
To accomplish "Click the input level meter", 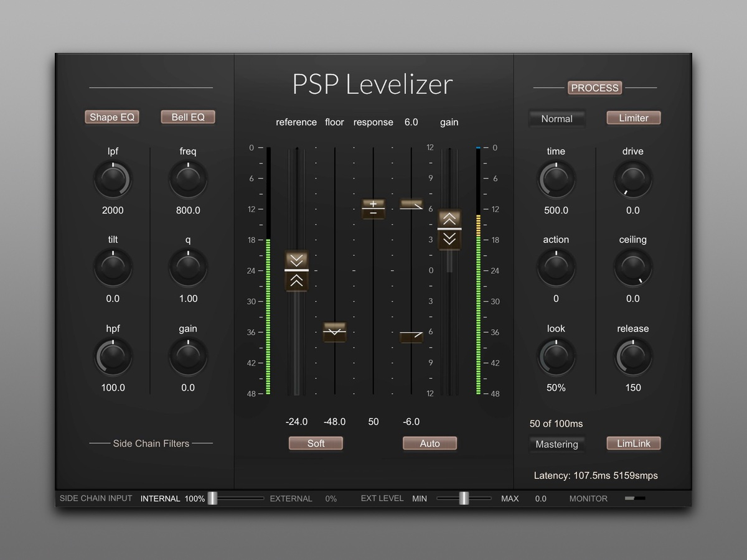I will [x=268, y=271].
